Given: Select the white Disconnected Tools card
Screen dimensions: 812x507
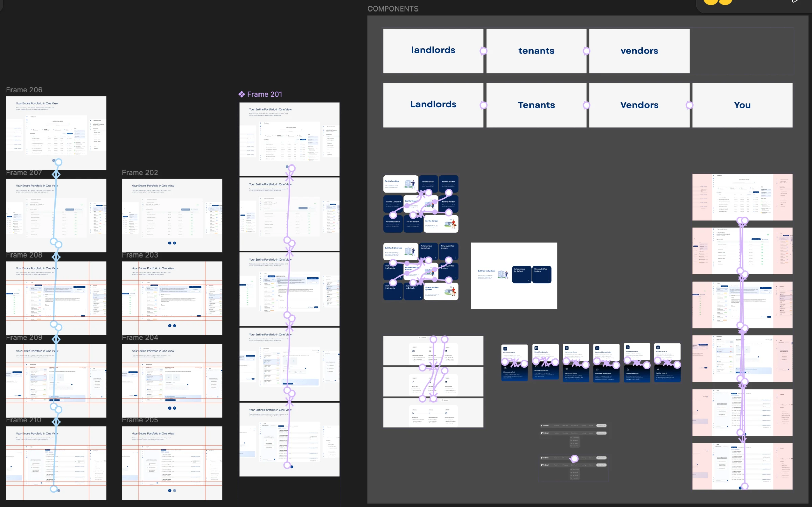Looking at the screenshot, I should [x=515, y=353].
